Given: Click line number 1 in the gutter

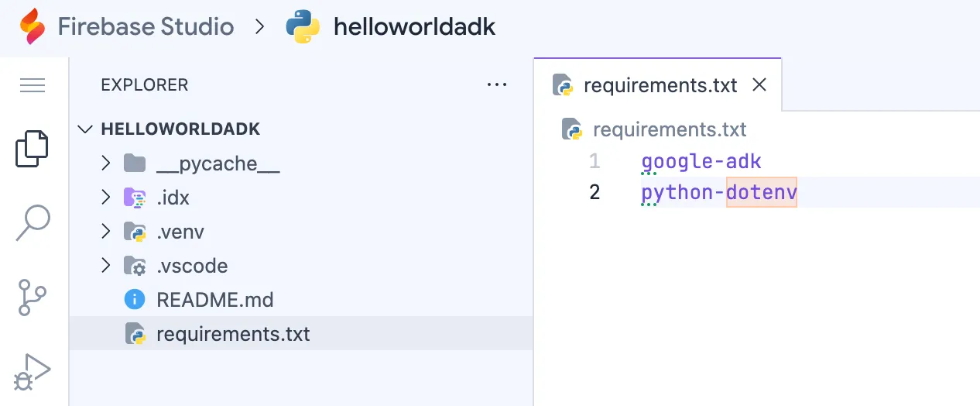Looking at the screenshot, I should [x=595, y=161].
